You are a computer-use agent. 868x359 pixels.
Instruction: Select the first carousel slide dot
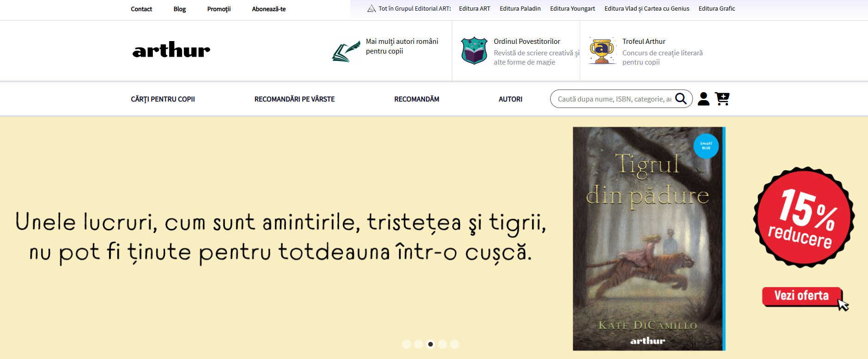[407, 344]
